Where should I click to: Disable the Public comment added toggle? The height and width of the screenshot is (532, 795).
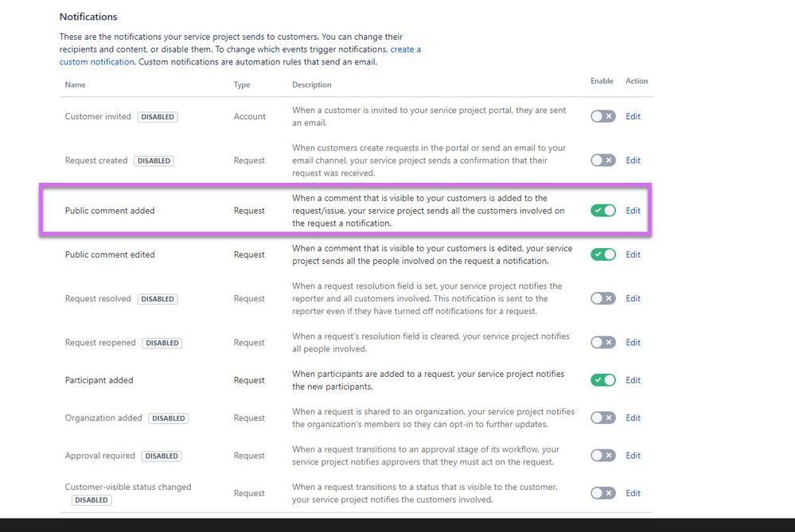pos(603,211)
